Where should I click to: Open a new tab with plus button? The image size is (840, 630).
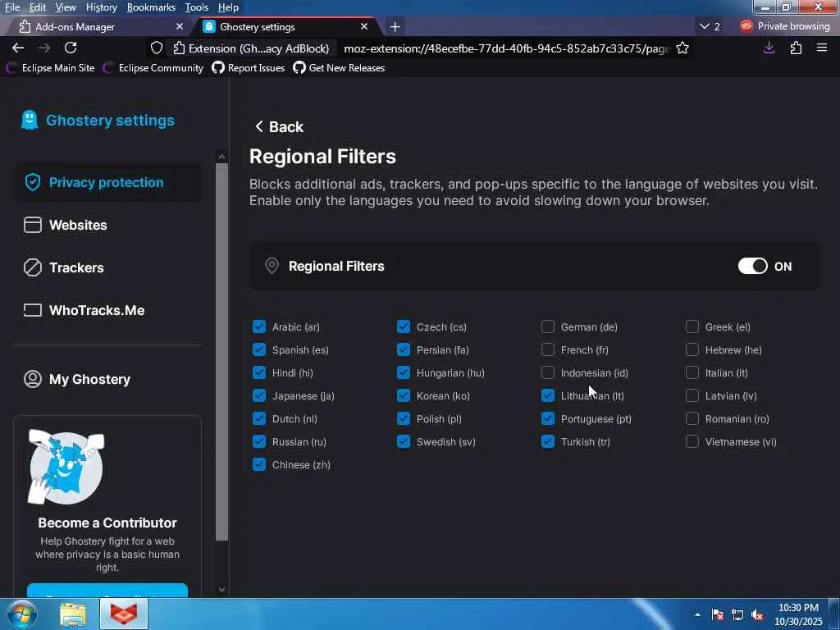[x=395, y=26]
